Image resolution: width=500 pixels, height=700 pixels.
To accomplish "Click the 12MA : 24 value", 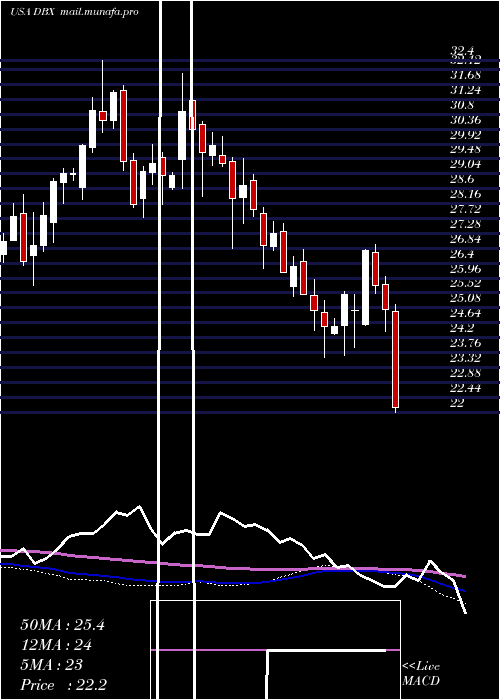I will pos(56,645).
